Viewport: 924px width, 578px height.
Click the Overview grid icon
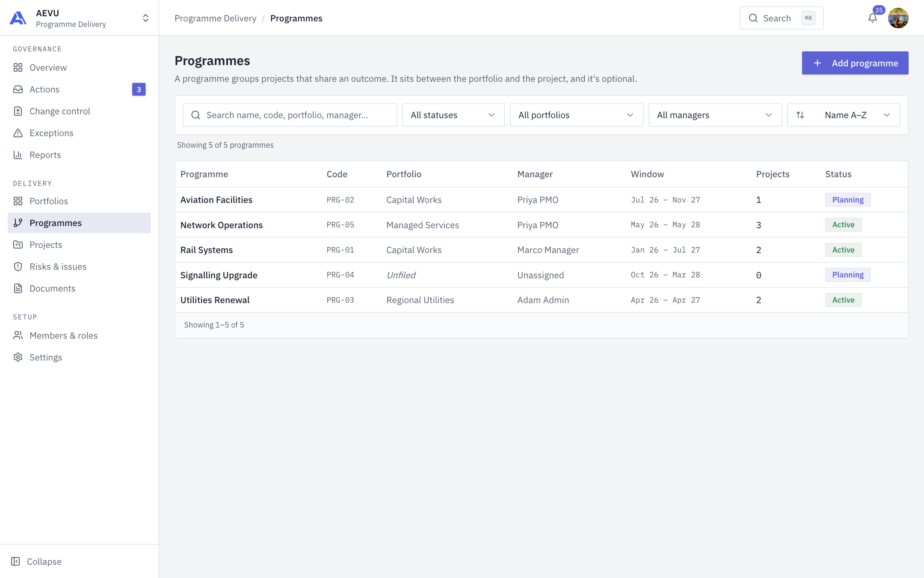pyautogui.click(x=18, y=68)
